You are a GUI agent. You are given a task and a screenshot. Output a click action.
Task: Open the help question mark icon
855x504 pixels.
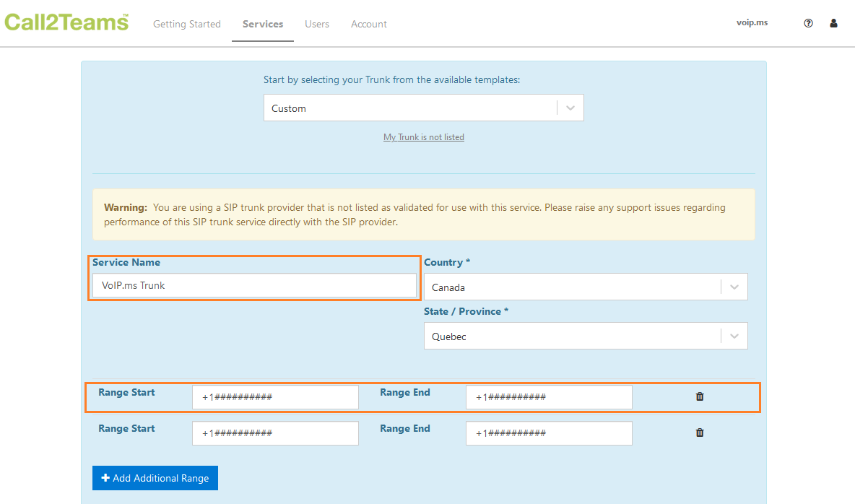point(808,23)
